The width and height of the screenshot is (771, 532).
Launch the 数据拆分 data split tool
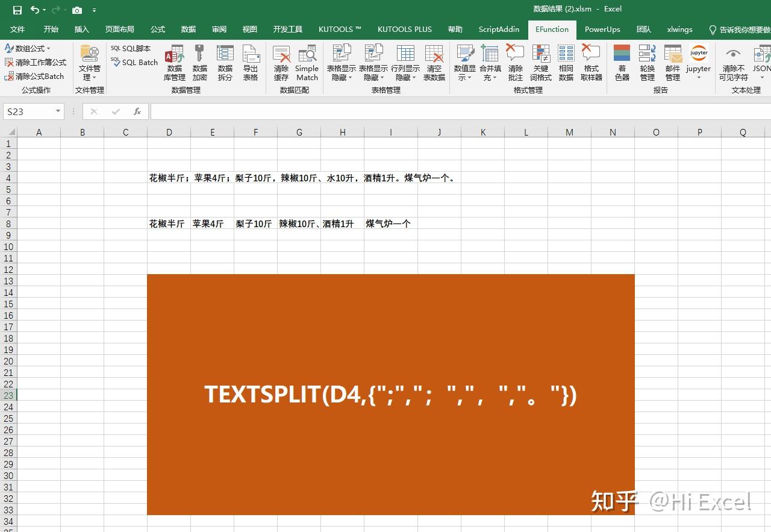(x=225, y=62)
